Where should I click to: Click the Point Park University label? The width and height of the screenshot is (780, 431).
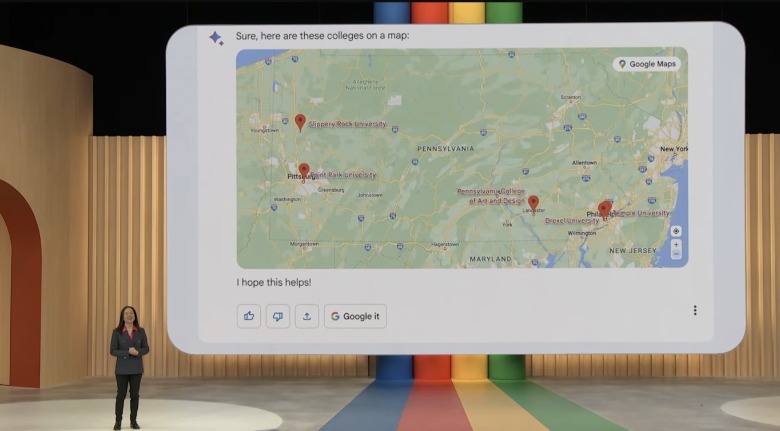click(343, 175)
